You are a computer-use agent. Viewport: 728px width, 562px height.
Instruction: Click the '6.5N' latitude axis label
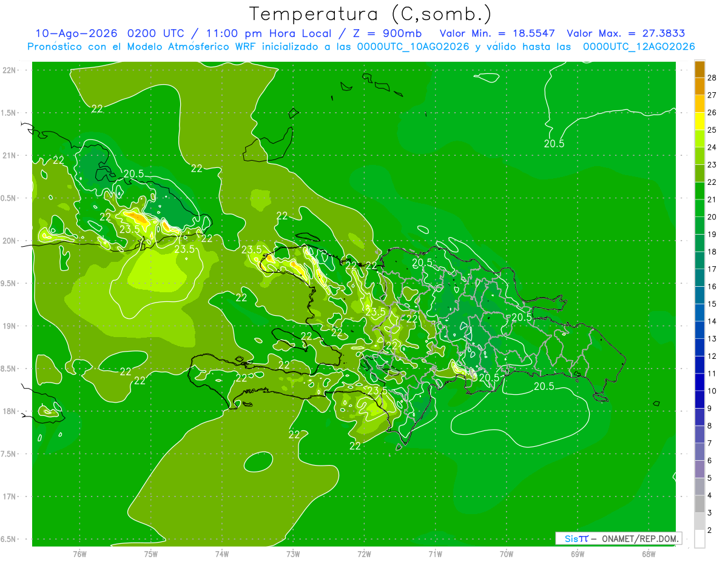pos(9,539)
